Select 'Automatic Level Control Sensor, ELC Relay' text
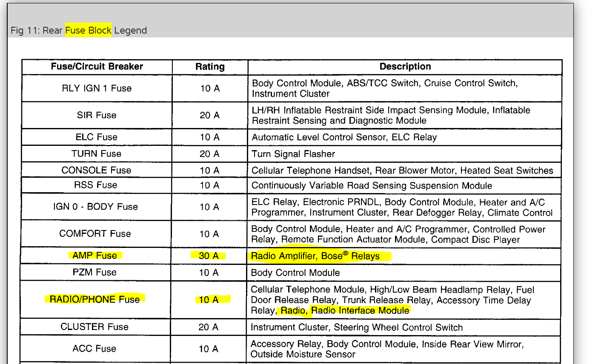The width and height of the screenshot is (604, 364). click(344, 137)
